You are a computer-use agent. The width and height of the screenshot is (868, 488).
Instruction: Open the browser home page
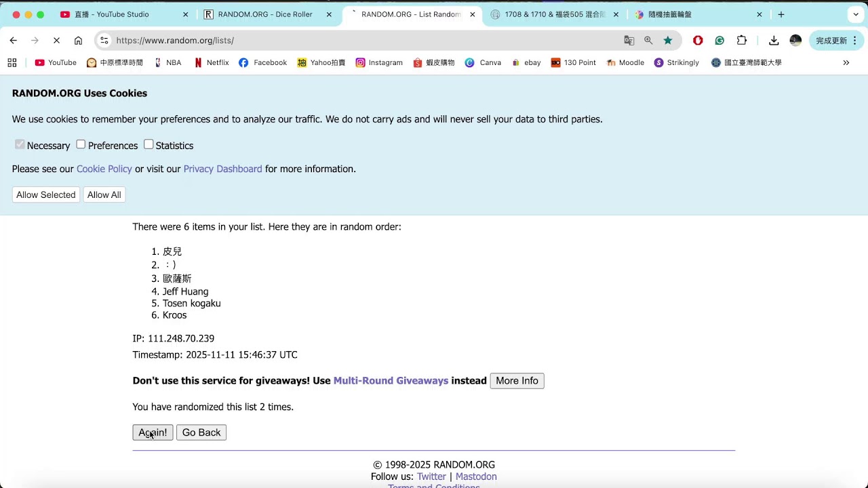click(78, 41)
